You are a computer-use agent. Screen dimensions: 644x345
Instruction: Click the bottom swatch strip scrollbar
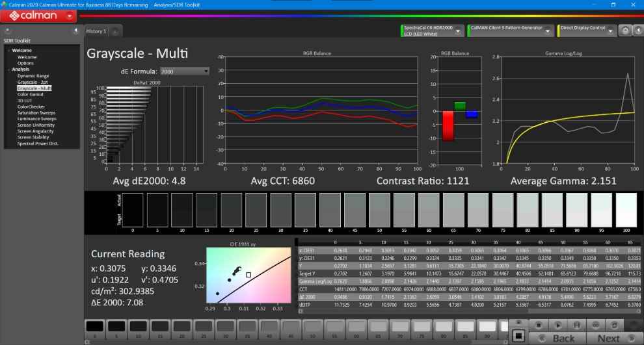coord(296,342)
